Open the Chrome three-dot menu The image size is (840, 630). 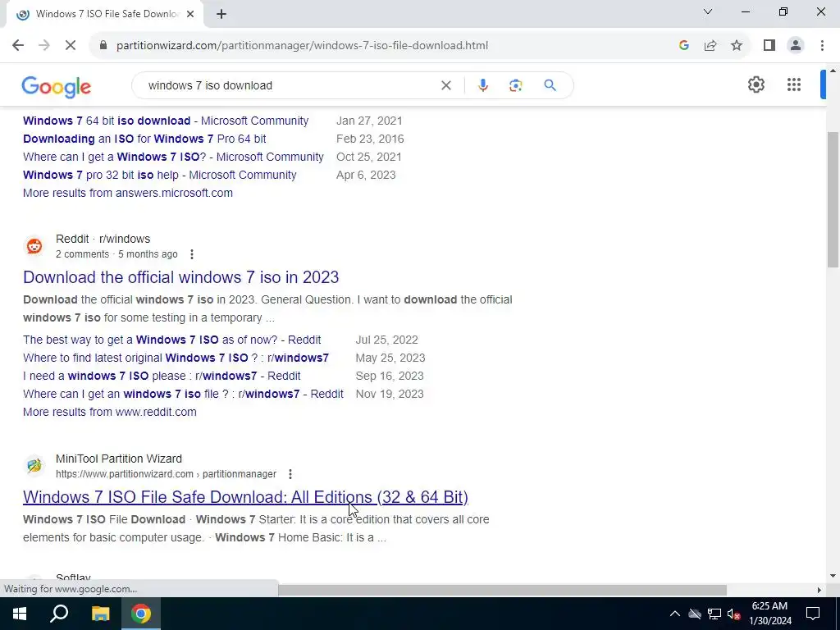pos(822,46)
